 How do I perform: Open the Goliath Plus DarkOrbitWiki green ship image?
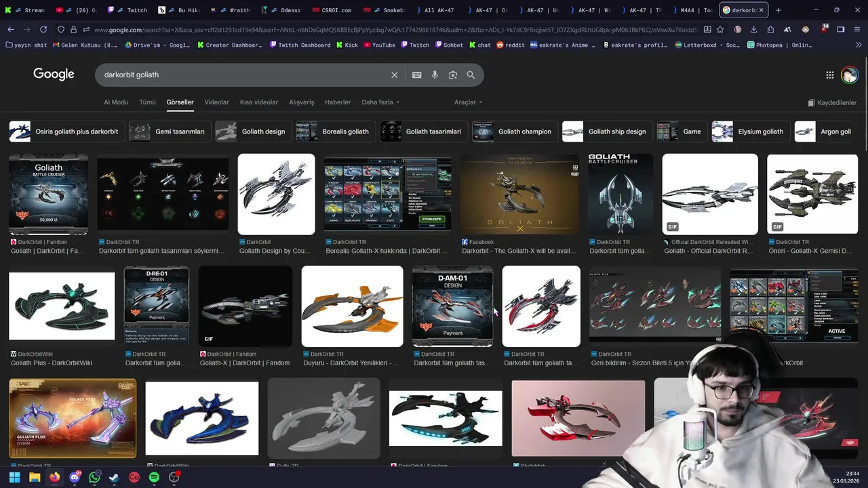pos(62,306)
